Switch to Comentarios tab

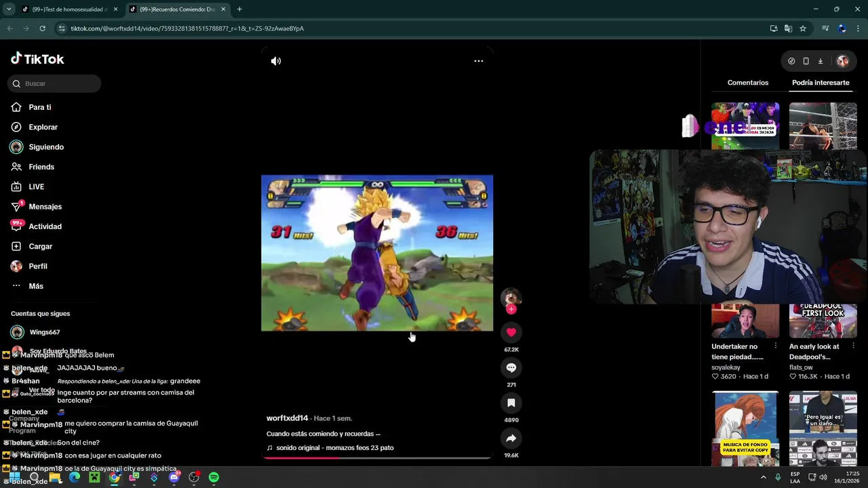coord(748,83)
